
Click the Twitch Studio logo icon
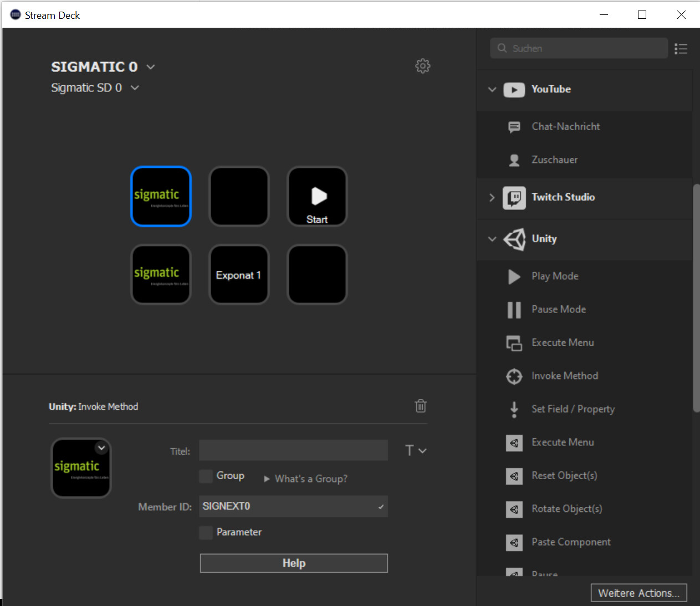click(514, 198)
